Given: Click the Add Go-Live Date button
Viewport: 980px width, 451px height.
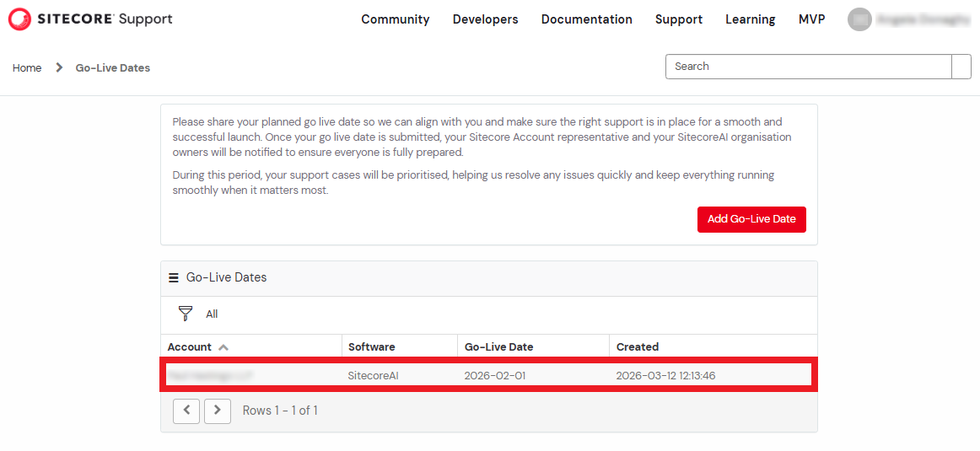Looking at the screenshot, I should coord(751,219).
